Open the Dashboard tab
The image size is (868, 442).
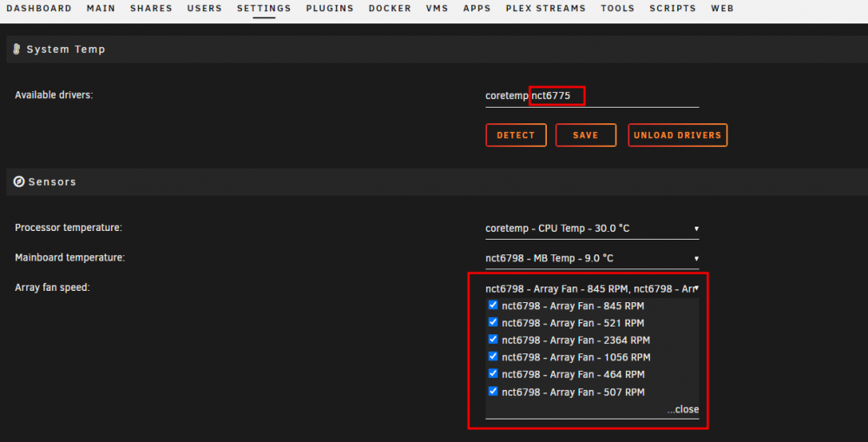coord(39,9)
